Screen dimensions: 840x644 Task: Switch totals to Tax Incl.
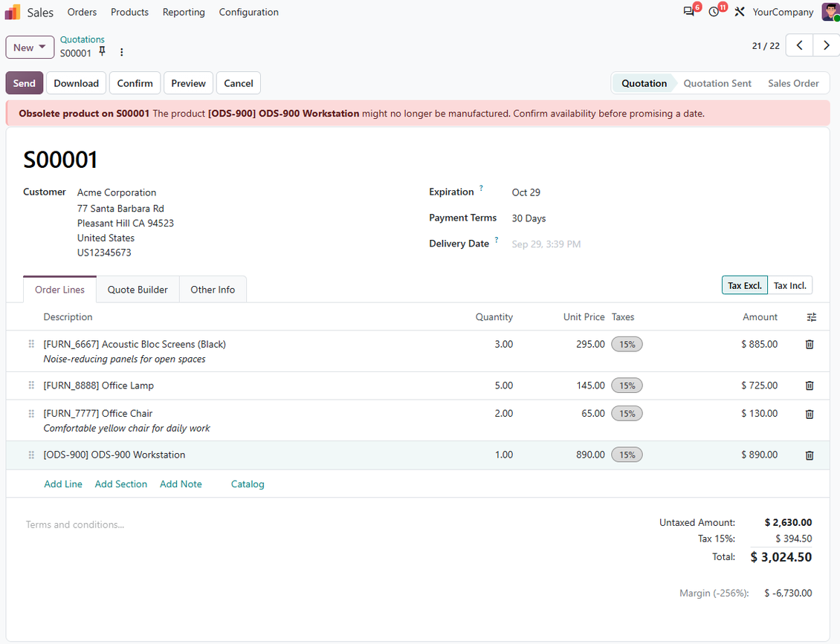(789, 285)
